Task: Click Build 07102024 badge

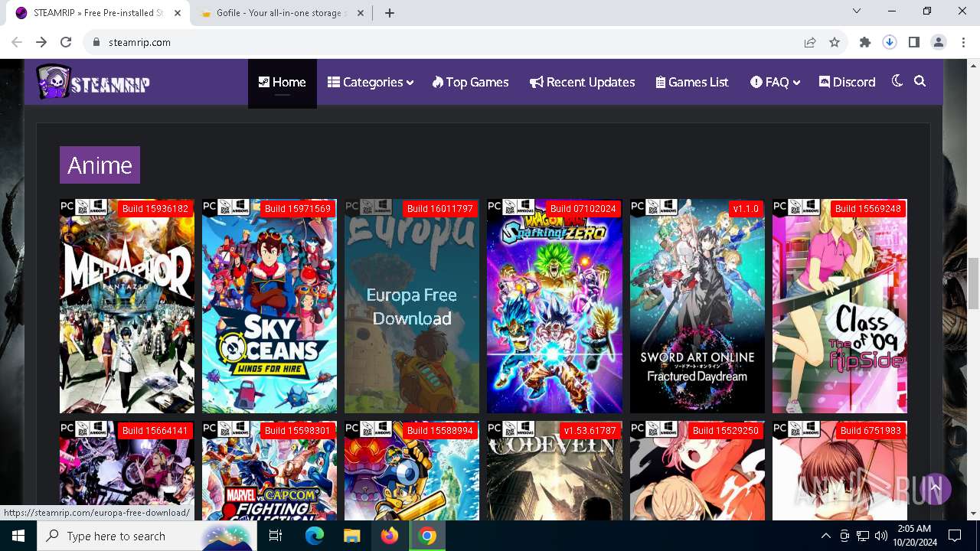Action: point(583,209)
